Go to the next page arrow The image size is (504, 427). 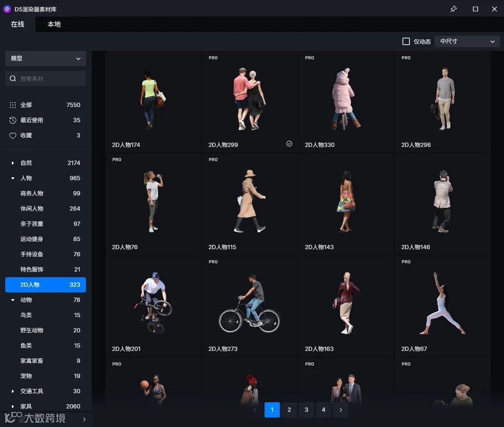point(341,410)
